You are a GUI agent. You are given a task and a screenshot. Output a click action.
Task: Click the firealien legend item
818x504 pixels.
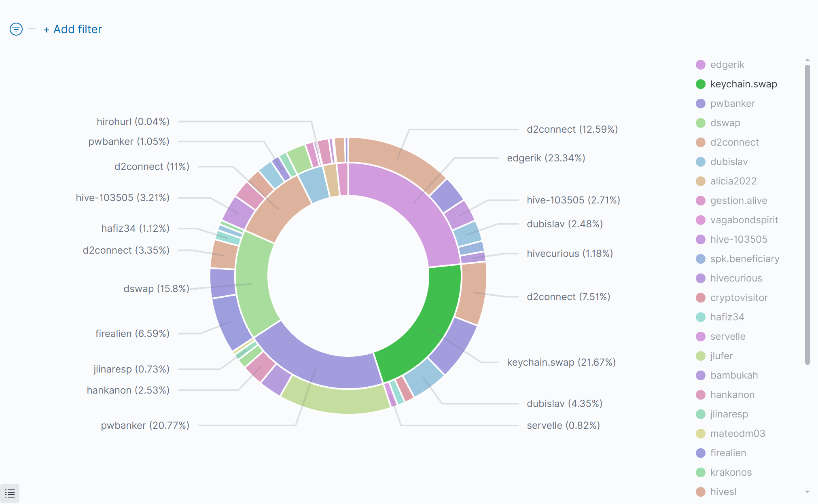728,453
